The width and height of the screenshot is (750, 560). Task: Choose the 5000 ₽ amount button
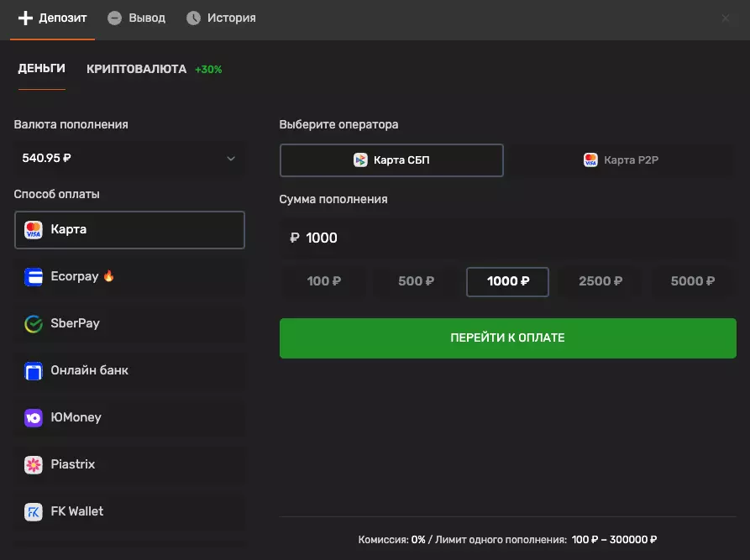692,282
